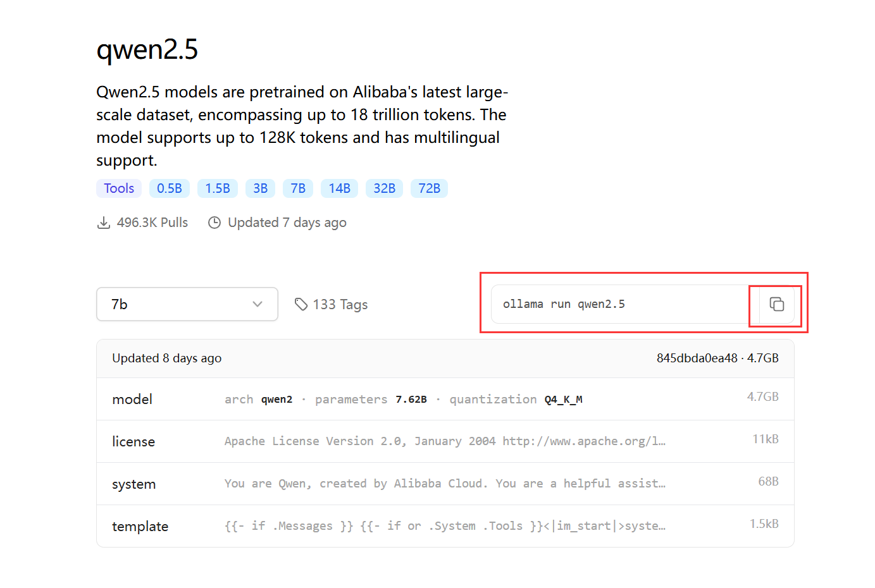The image size is (875, 588).
Task: Pick the 3B size badge
Action: click(260, 188)
